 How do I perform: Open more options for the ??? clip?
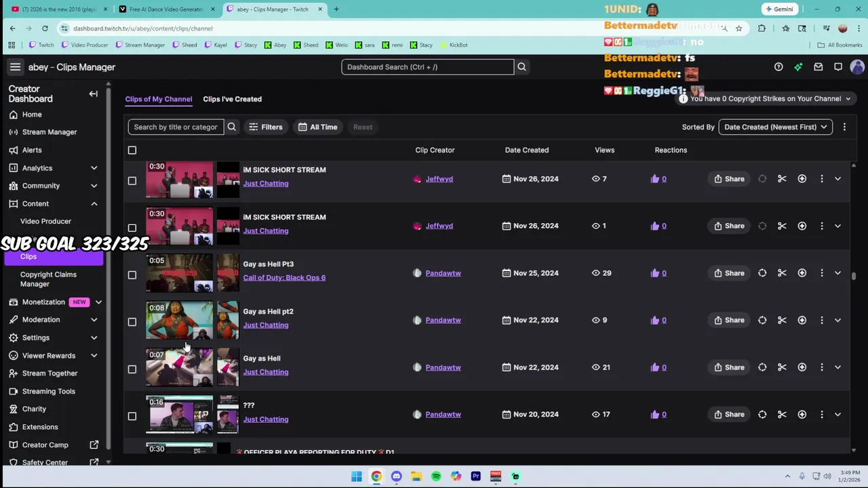[822, 414]
